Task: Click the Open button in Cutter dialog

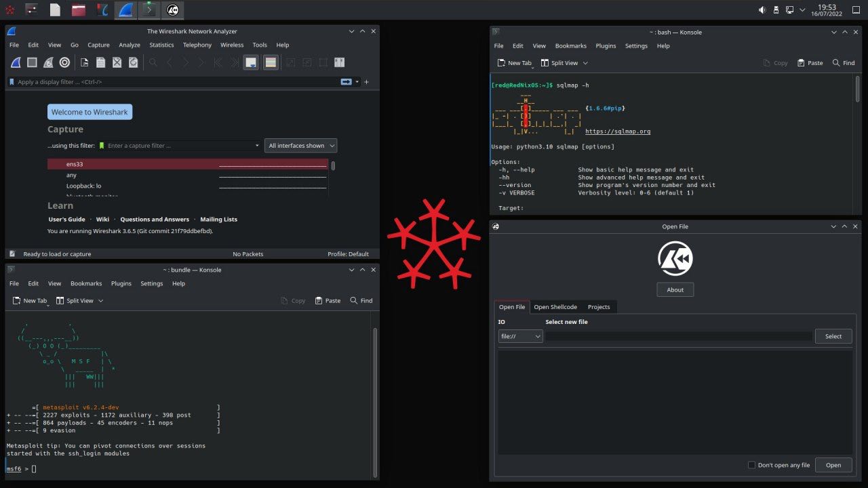Action: click(x=833, y=465)
